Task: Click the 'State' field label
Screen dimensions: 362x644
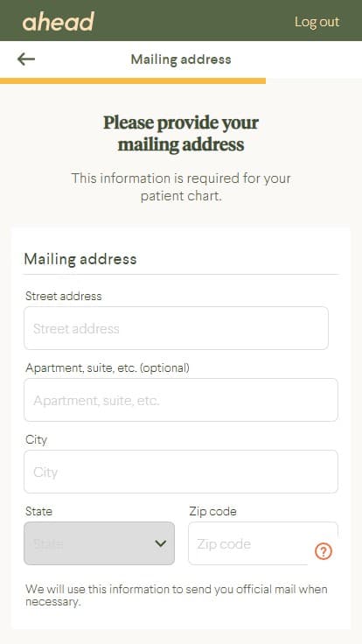Action: tap(38, 511)
